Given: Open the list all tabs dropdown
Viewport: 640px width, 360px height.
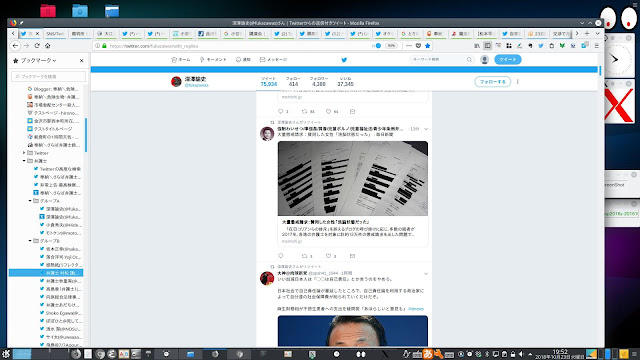Looking at the screenshot, I should [x=597, y=33].
